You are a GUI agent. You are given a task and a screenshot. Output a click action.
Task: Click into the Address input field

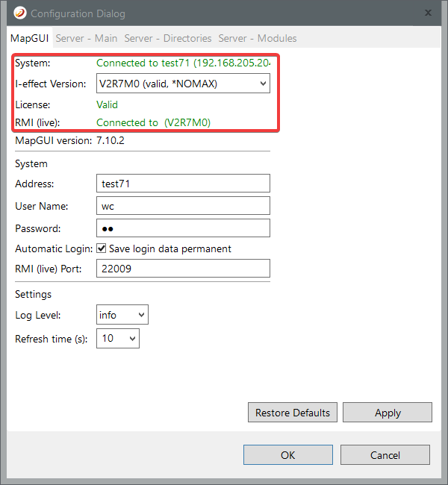(183, 184)
